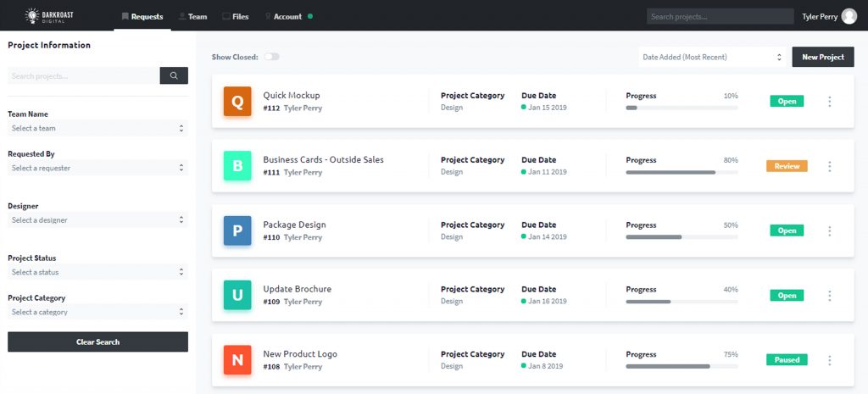Click the orange Q project icon
This screenshot has width=868, height=394.
click(237, 102)
